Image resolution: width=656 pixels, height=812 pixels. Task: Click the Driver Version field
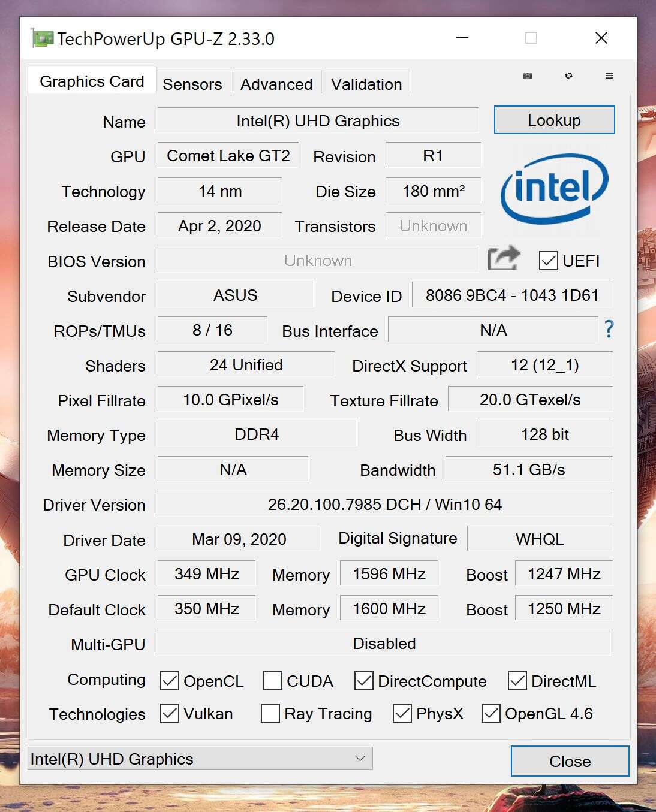click(x=384, y=505)
